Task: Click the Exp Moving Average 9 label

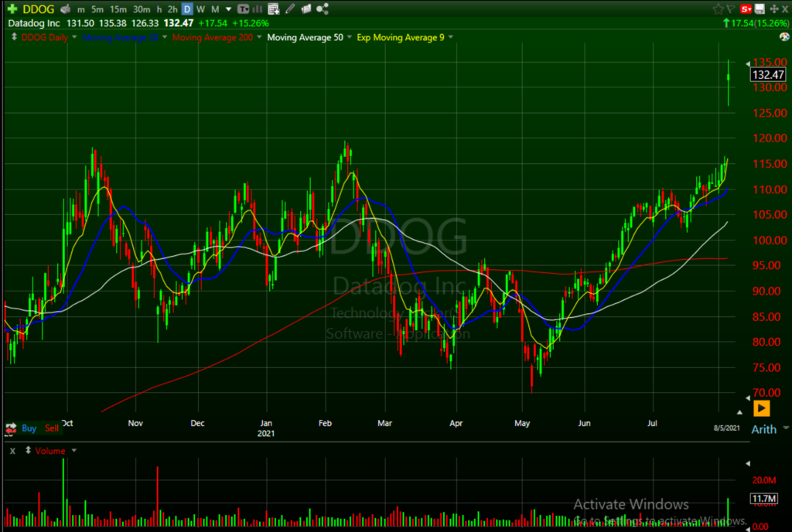Action: point(401,37)
